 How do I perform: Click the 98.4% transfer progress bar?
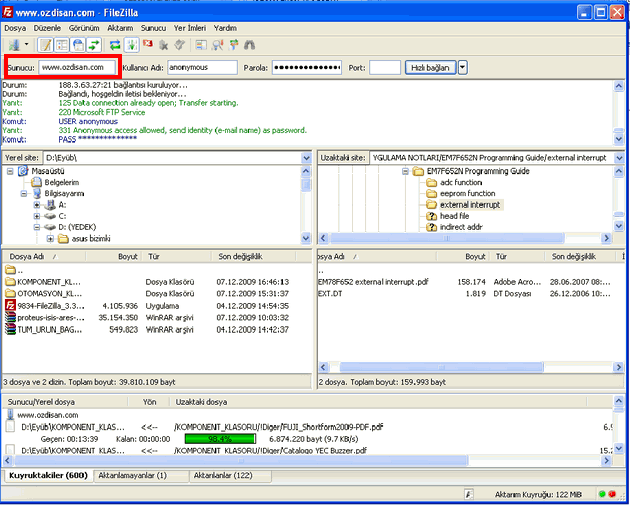click(x=220, y=439)
